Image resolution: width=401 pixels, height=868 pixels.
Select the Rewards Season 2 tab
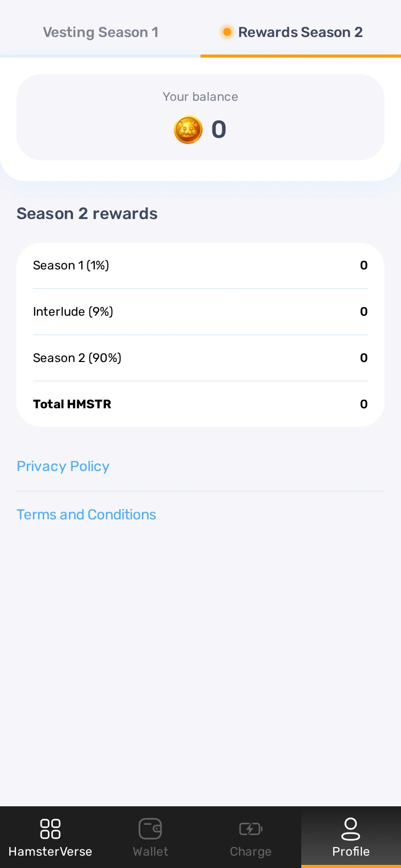(x=301, y=32)
